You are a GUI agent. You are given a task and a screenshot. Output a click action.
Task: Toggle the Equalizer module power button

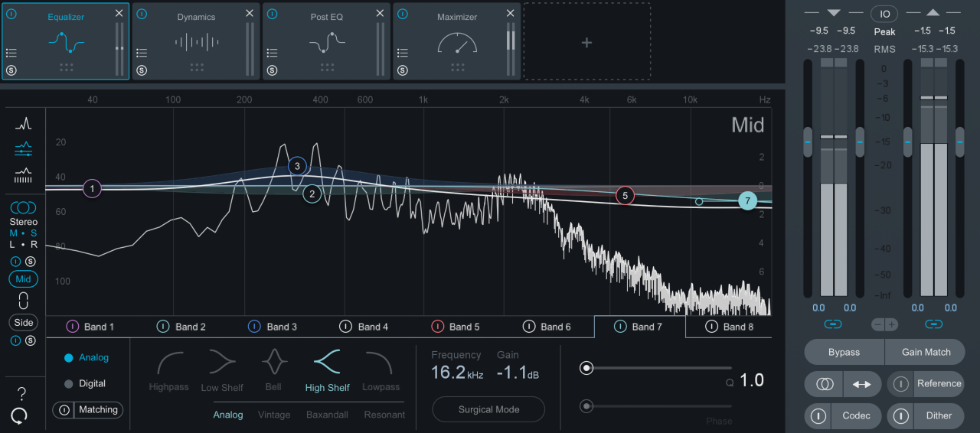11,15
